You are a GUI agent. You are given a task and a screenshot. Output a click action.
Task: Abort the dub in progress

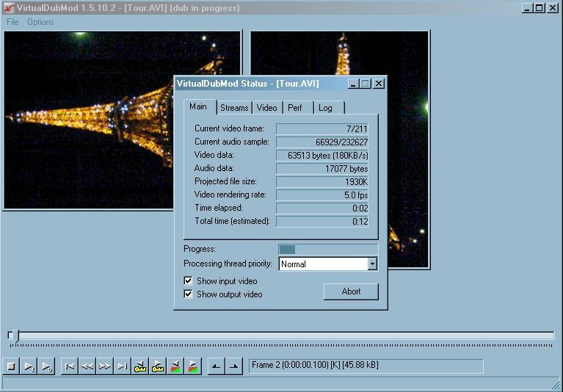point(351,291)
